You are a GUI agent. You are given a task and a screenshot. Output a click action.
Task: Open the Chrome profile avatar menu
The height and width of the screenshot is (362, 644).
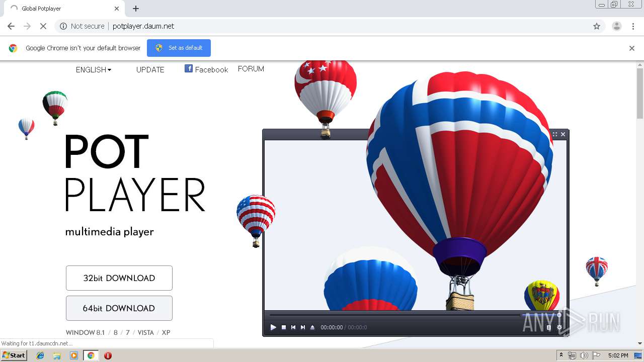(616, 26)
